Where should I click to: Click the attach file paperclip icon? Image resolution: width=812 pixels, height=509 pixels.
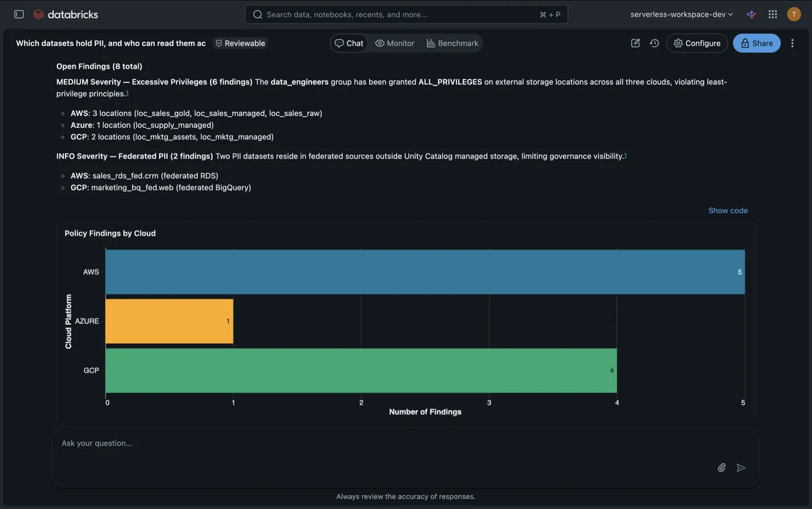(722, 467)
